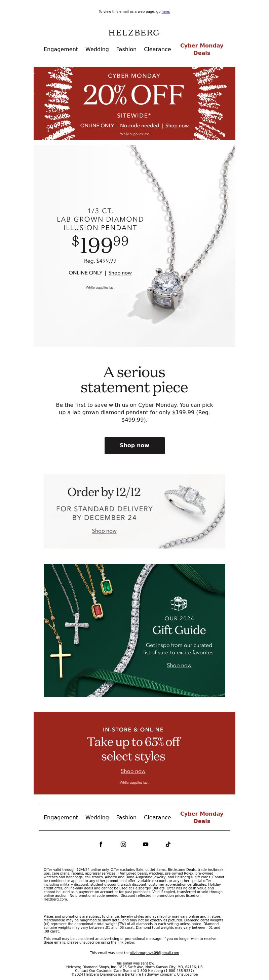The image size is (269, 980).
Task: Open the YouTube social icon
Action: (x=146, y=844)
